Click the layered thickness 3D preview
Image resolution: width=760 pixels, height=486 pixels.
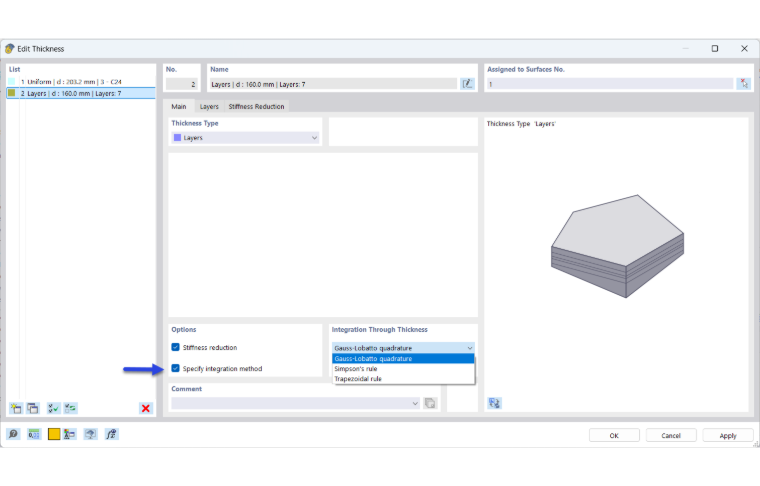[x=618, y=246]
